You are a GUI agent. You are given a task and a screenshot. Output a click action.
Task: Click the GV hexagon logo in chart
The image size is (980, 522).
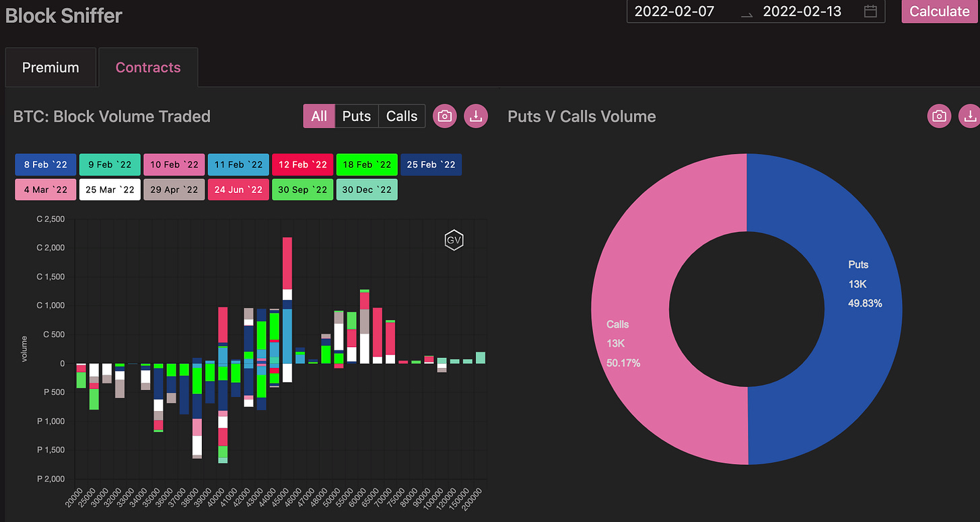tap(454, 240)
